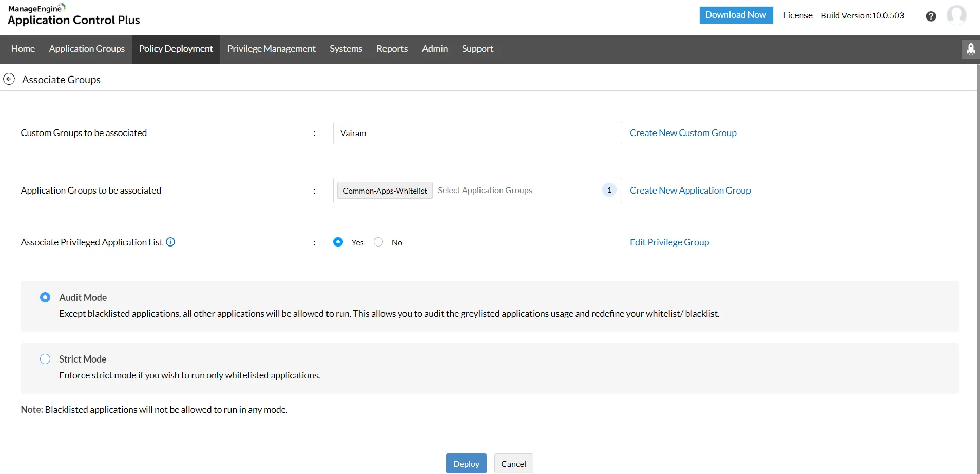Select the Strict Mode radio button
Image resolution: width=980 pixels, height=474 pixels.
coord(45,358)
